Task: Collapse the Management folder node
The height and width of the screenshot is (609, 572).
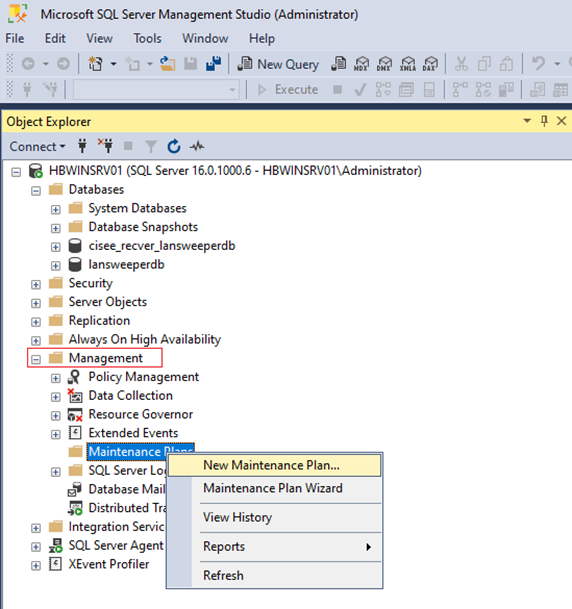Action: [36, 359]
